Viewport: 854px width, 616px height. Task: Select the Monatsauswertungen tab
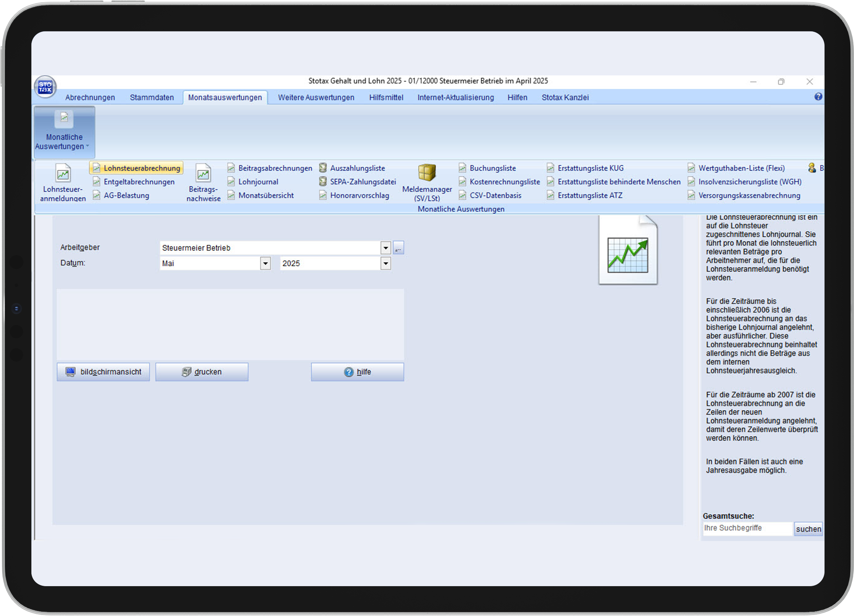click(x=225, y=98)
